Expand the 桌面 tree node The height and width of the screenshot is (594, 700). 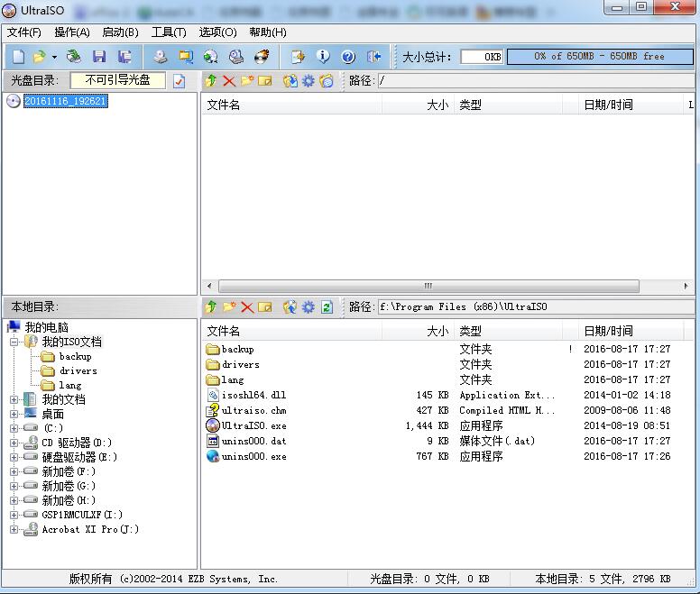(x=14, y=414)
